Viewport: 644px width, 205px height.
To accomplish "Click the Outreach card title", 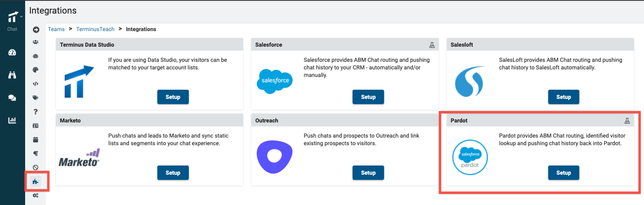I will point(267,120).
